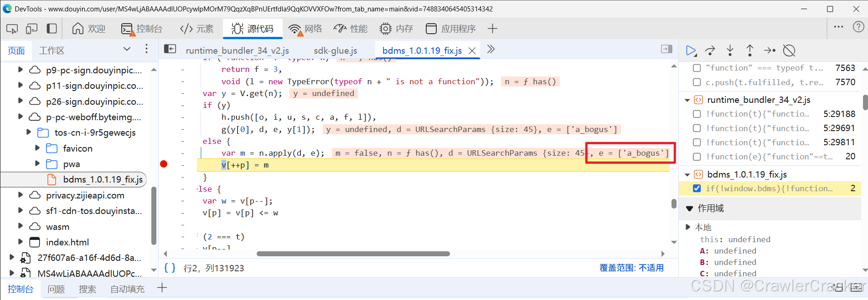
Task: Open the 搜索 search drawer tab
Action: click(x=87, y=289)
